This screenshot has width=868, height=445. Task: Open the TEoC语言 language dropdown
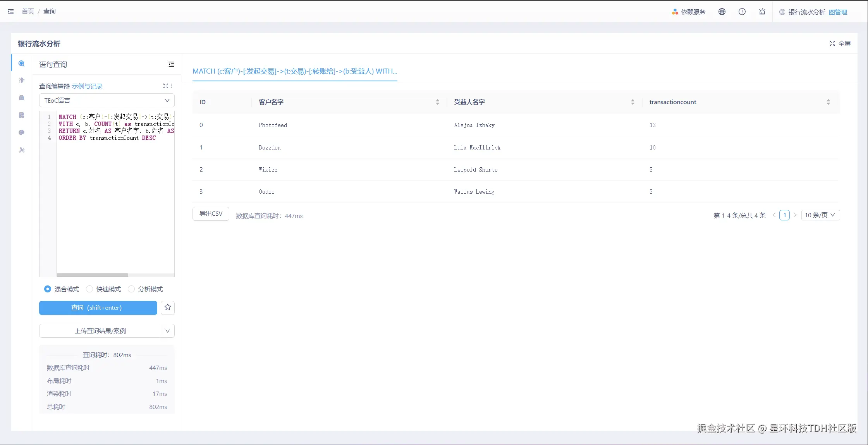click(107, 100)
